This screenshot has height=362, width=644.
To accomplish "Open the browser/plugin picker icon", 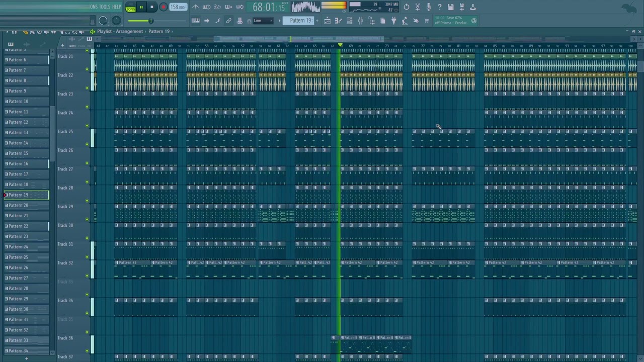I will tap(372, 21).
